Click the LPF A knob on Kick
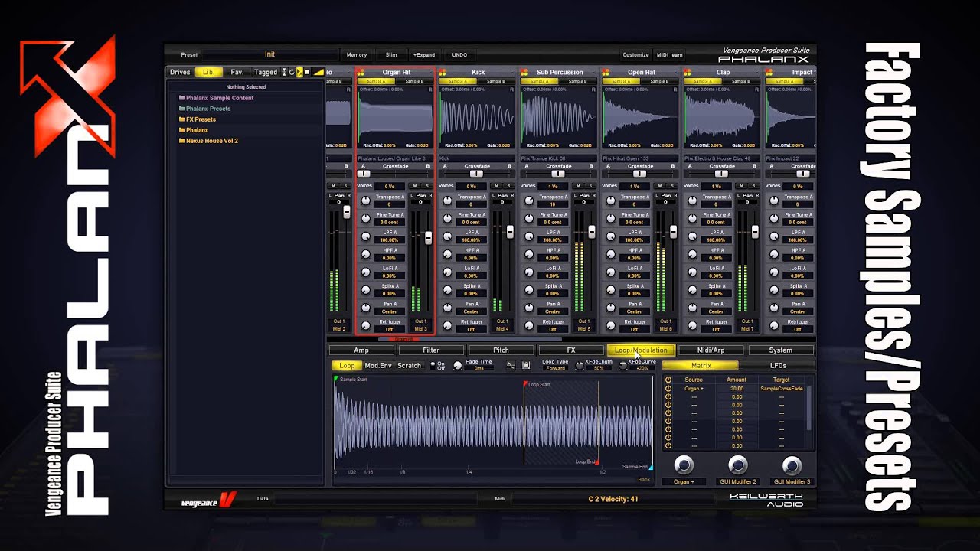 (447, 236)
